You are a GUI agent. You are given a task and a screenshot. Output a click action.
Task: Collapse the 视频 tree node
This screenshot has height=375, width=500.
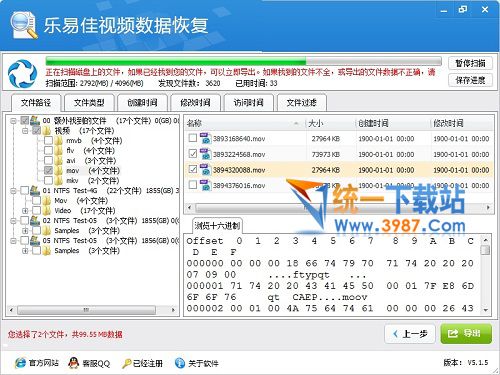[25, 131]
